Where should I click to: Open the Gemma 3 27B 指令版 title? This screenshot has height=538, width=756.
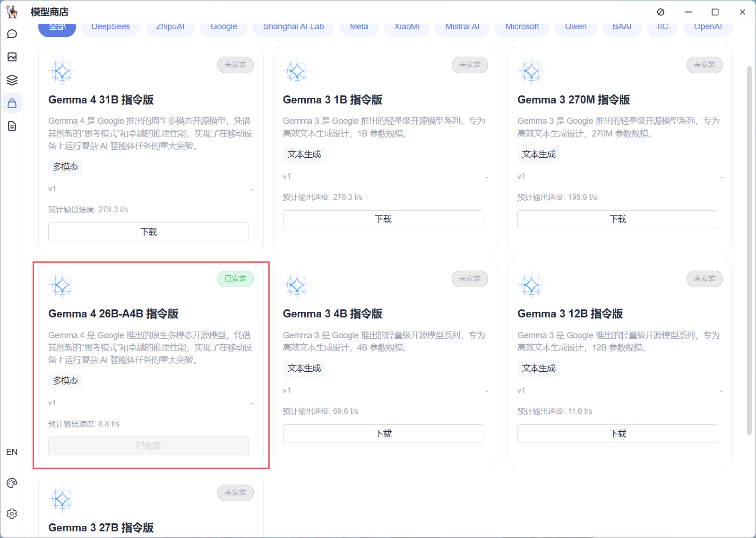click(x=101, y=528)
